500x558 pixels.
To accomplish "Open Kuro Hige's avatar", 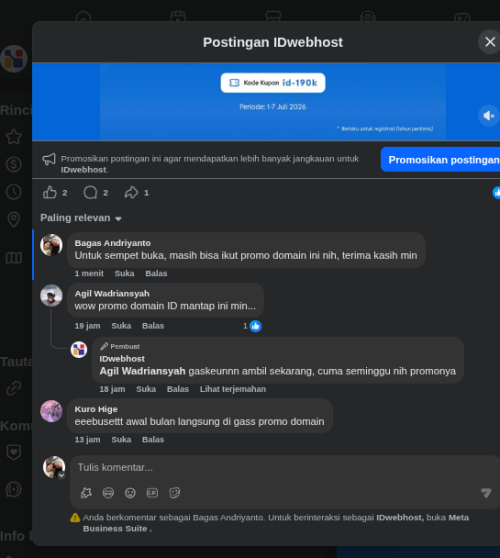I will pos(51,411).
